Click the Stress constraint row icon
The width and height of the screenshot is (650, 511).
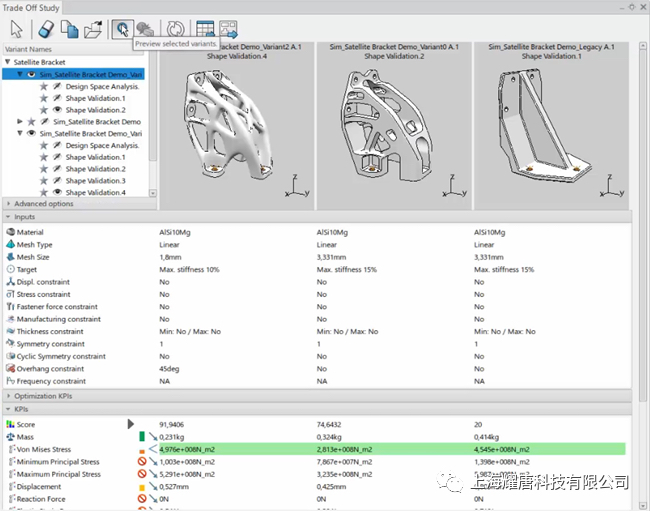pos(10,294)
